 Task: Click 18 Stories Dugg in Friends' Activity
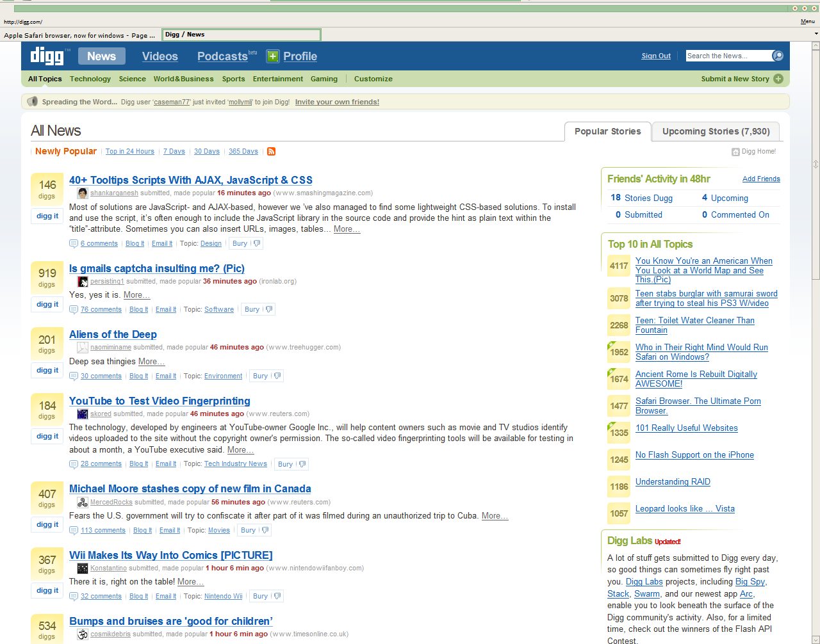pyautogui.click(x=642, y=198)
